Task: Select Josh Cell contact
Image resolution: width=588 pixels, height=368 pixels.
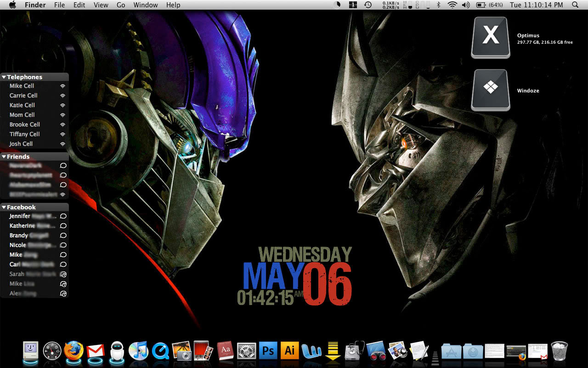Action: (34, 144)
